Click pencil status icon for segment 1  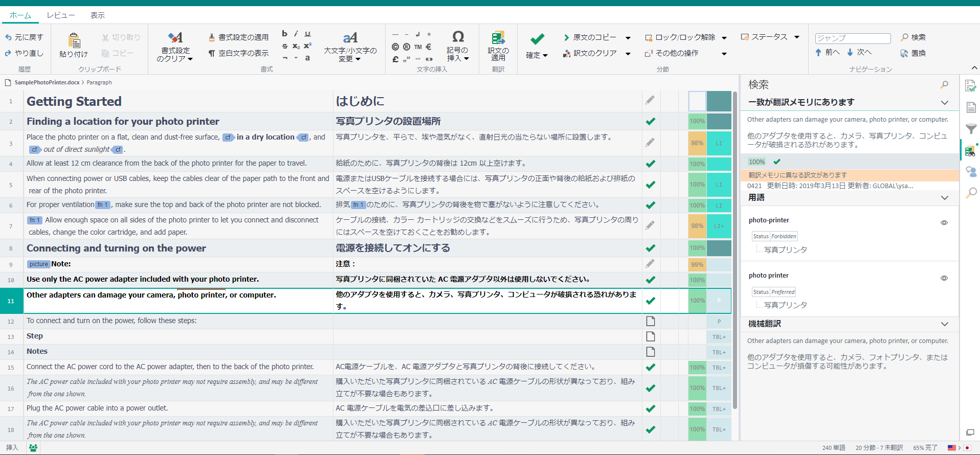click(x=650, y=101)
